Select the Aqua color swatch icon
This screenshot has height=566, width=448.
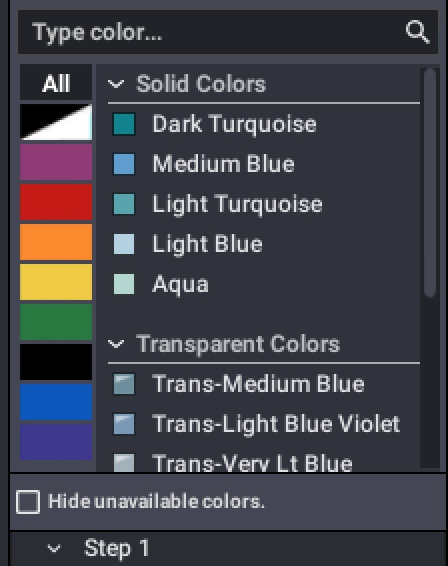(x=124, y=284)
